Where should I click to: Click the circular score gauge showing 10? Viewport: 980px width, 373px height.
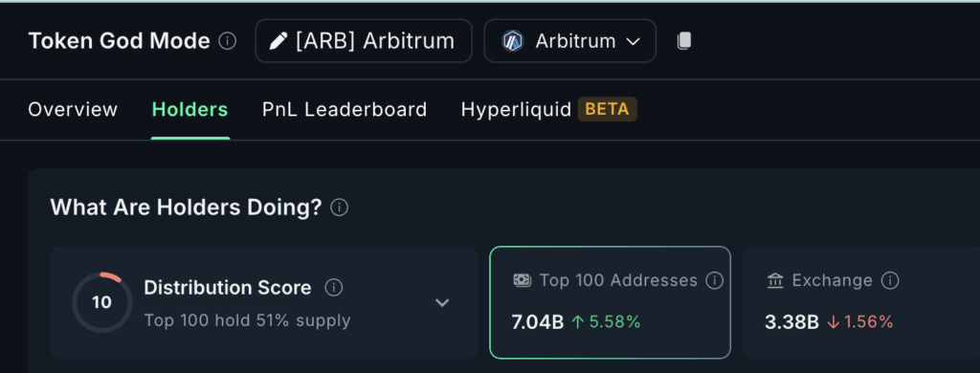tap(101, 303)
